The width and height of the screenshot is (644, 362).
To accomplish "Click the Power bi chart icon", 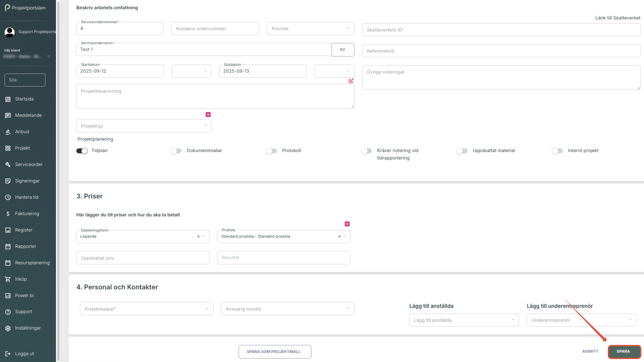I will click(x=8, y=296).
